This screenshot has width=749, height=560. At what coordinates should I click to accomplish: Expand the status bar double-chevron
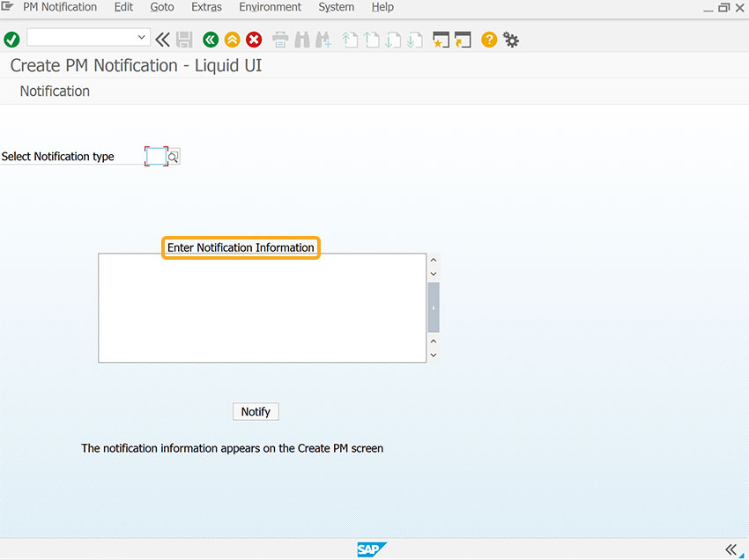coord(730,549)
